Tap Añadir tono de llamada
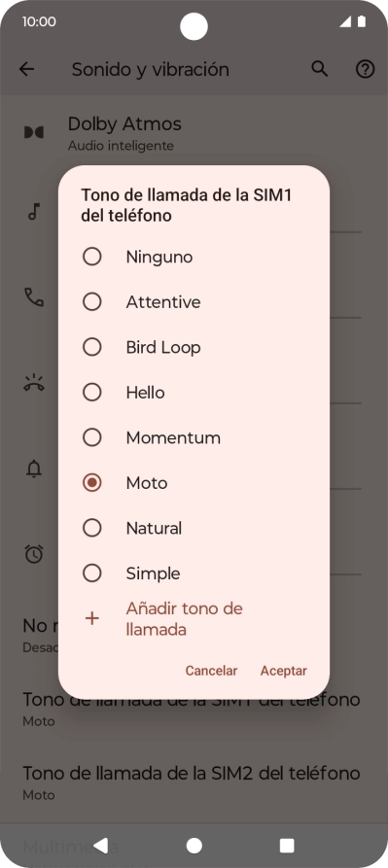This screenshot has height=868, width=388. tap(185, 619)
